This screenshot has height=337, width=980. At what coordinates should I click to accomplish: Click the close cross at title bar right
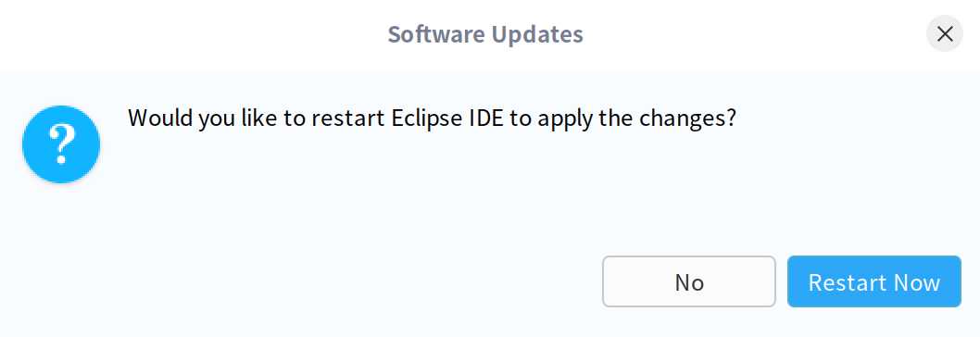945,33
